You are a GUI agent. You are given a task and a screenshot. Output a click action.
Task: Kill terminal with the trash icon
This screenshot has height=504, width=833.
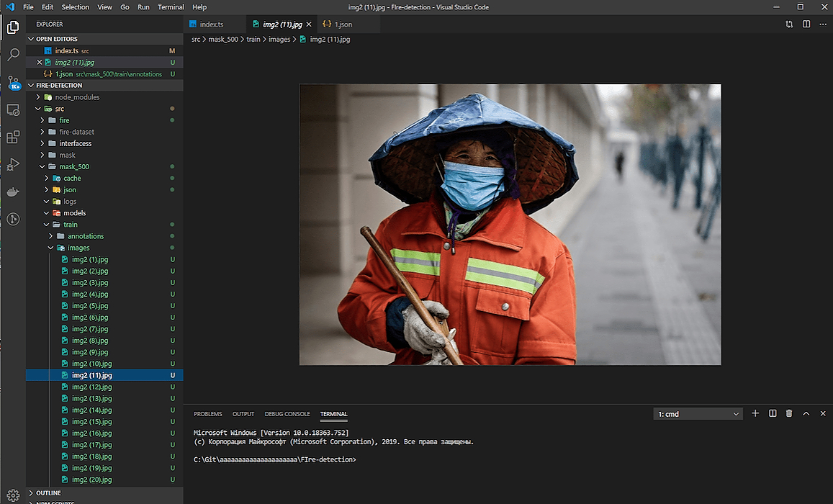[789, 413]
